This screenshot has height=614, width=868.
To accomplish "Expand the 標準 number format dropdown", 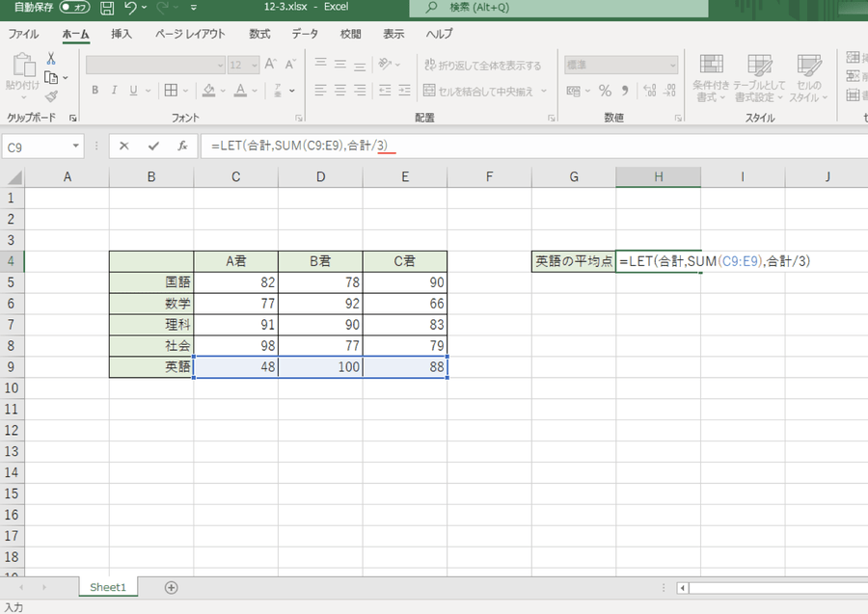I will (672, 66).
